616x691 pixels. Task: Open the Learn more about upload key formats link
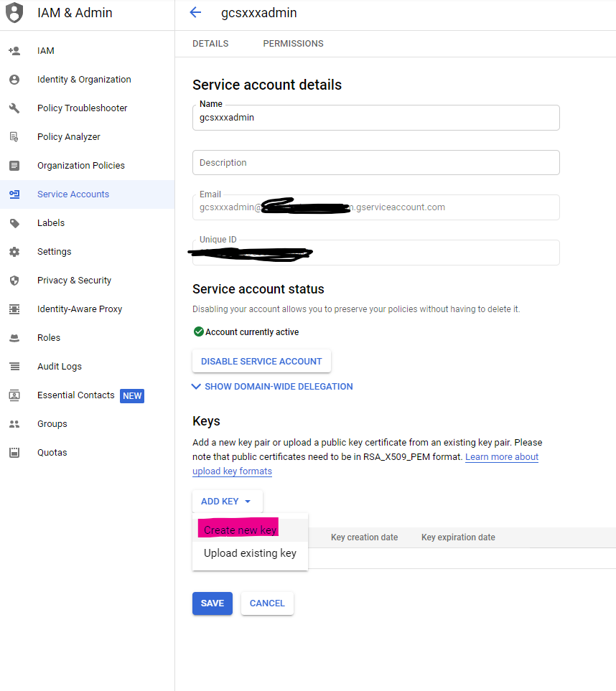coord(501,457)
